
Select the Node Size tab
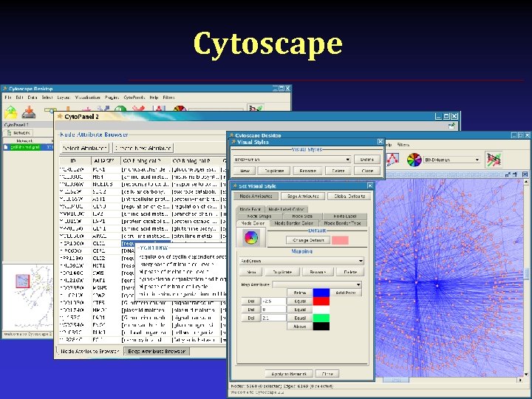click(302, 216)
